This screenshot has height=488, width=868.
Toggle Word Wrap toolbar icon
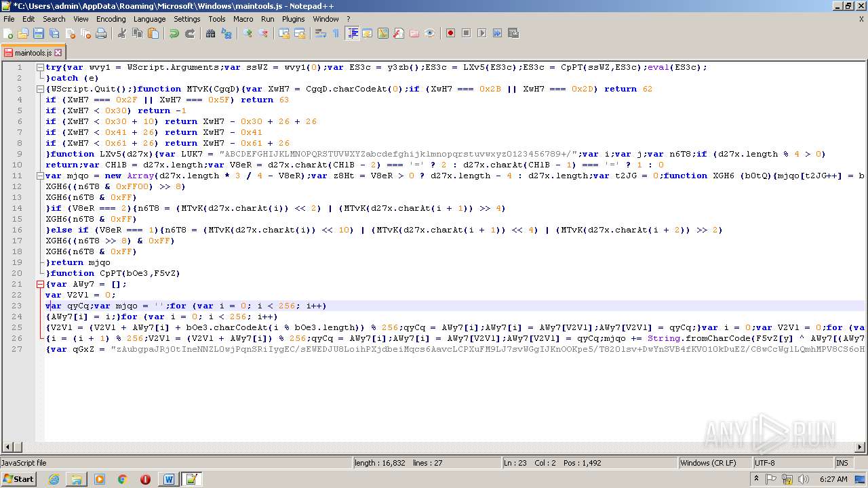(321, 33)
